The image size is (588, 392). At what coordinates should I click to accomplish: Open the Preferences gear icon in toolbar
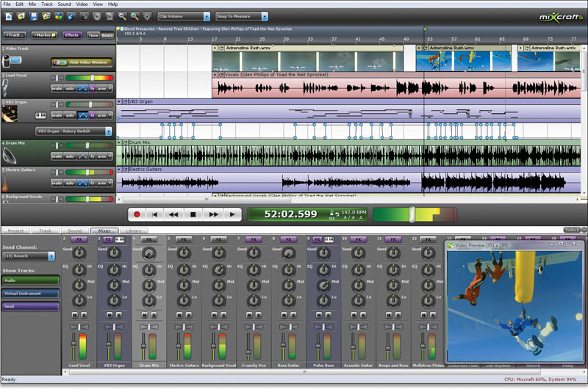click(x=148, y=15)
